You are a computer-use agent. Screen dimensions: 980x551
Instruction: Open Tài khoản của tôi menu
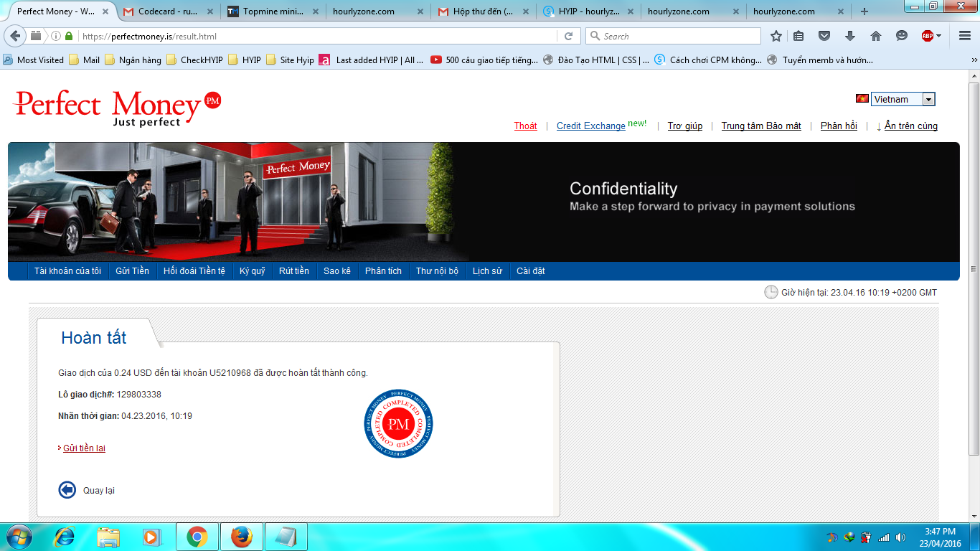tap(67, 270)
